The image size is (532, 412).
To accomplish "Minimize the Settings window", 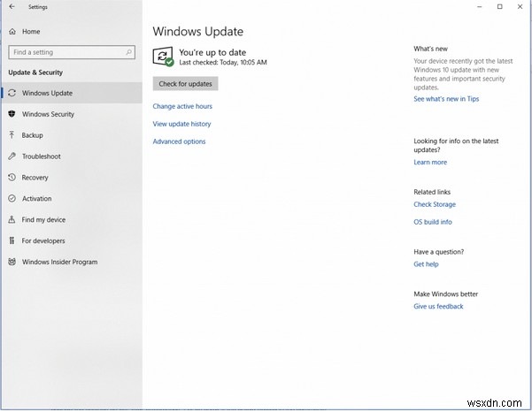I will coord(480,6).
